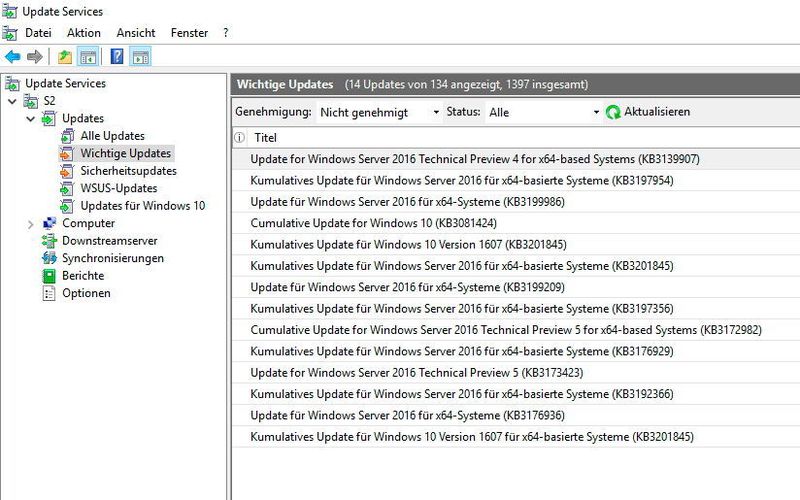Select update row KB3139907
This screenshot has width=800, height=500.
(x=516, y=159)
